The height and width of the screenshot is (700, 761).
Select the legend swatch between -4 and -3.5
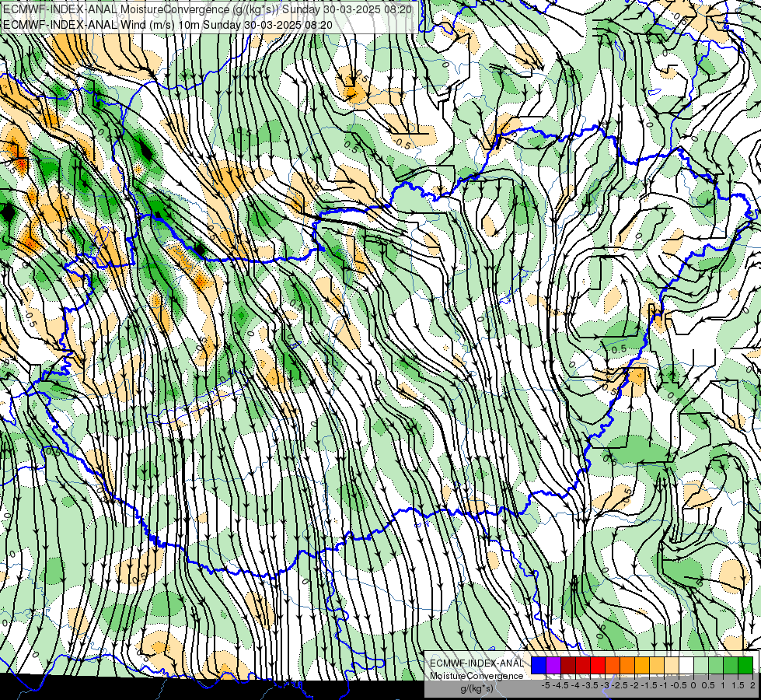pos(583,665)
